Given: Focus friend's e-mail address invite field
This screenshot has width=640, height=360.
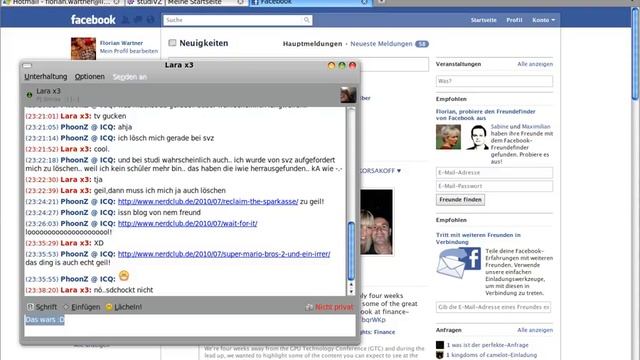Looking at the screenshot, I should point(493,307).
